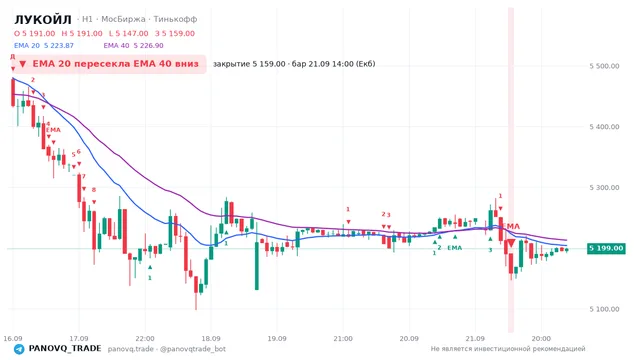Click the 19.09 date axis label

[277, 338]
